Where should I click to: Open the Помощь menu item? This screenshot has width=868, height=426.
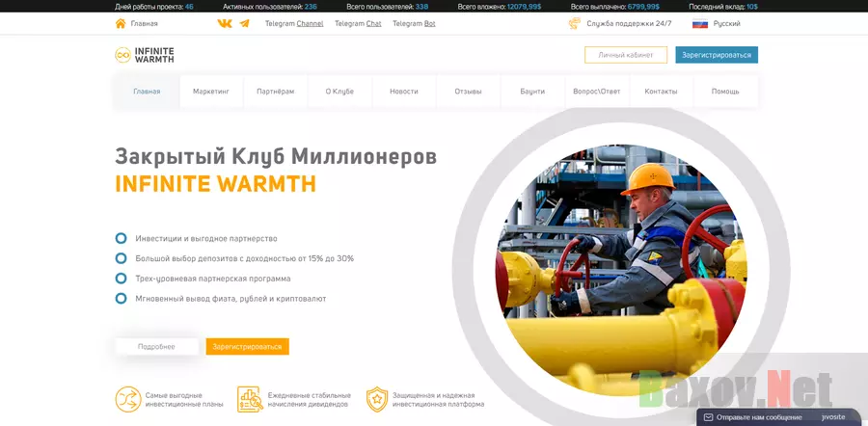click(725, 92)
